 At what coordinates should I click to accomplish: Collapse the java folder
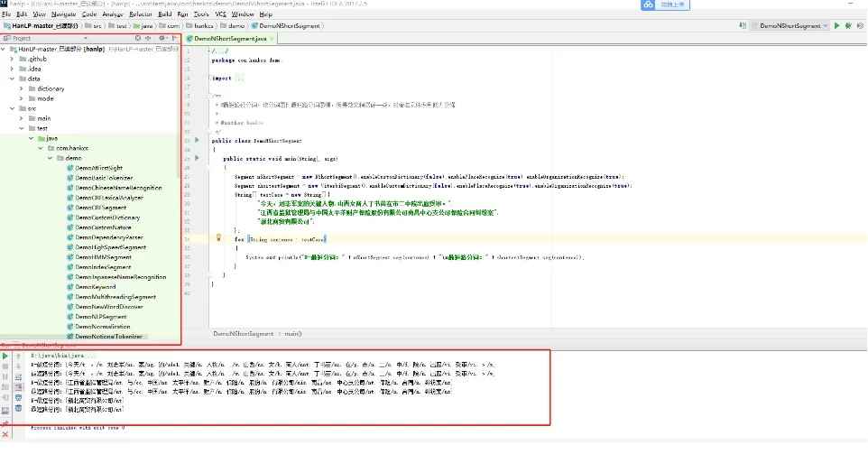click(31, 138)
